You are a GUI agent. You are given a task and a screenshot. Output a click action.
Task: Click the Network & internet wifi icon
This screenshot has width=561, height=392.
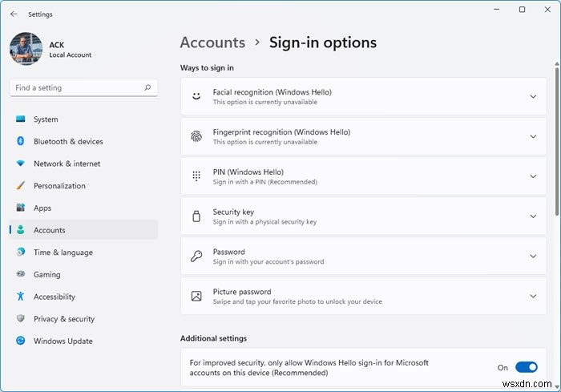click(21, 164)
